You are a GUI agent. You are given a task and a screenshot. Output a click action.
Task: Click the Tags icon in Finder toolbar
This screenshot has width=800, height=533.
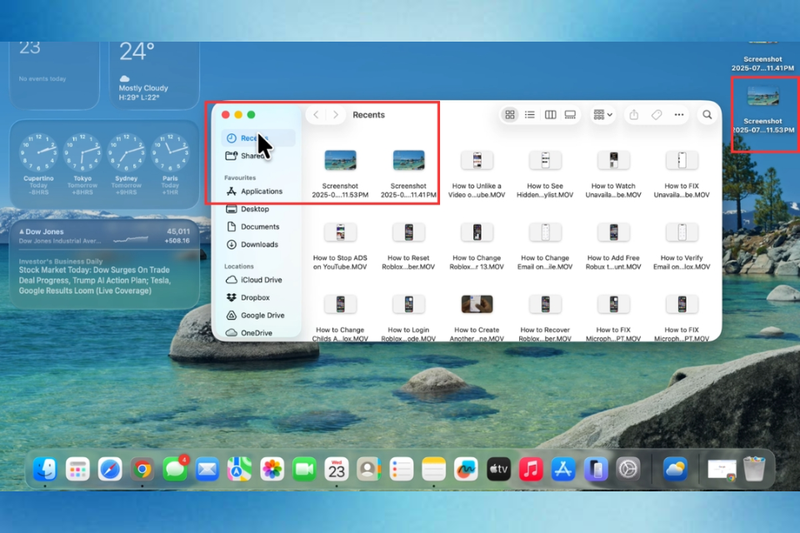coord(657,115)
